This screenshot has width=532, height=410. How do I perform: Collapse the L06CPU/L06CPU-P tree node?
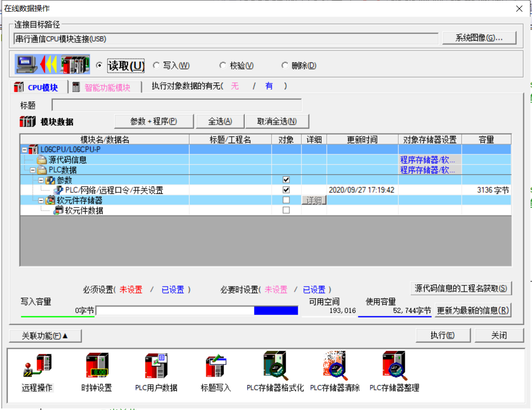click(x=24, y=150)
